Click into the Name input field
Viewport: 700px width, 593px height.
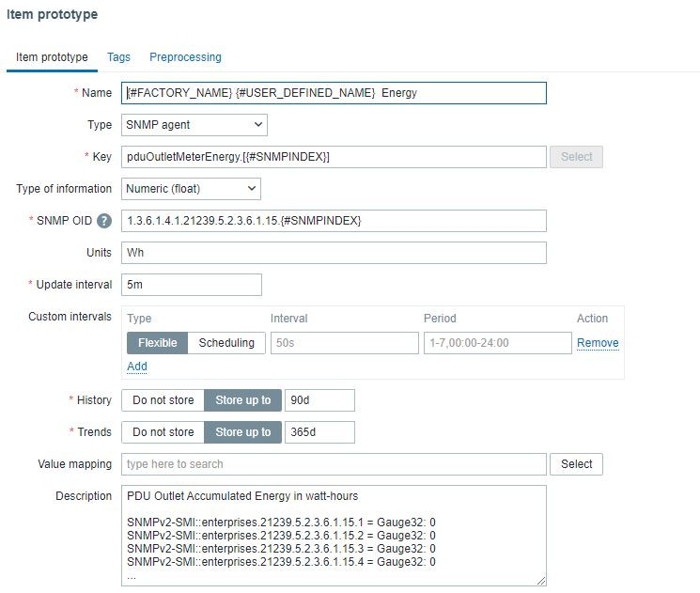[334, 93]
